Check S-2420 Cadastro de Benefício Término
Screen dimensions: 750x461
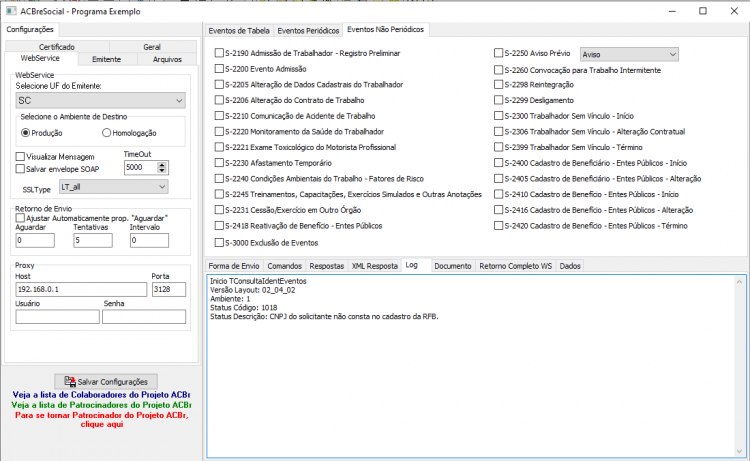pyautogui.click(x=498, y=226)
